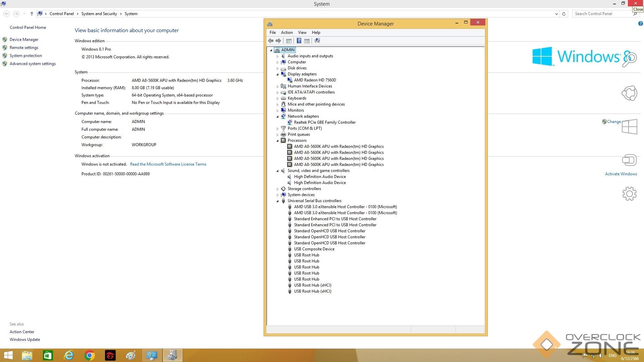The width and height of the screenshot is (644, 362).
Task: Click Show/Hide Action Pane toolbar icon
Action: pos(307,41)
